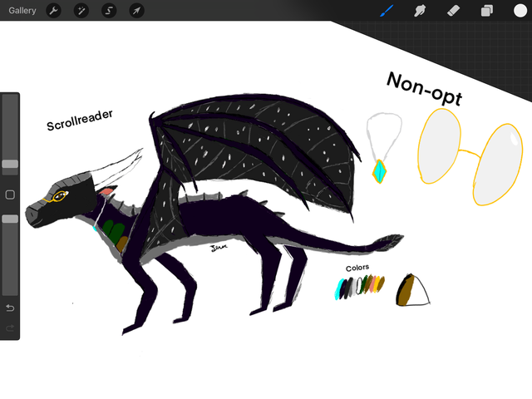Screen dimensions: 532x399
Task: Undo the last action
Action: 10,308
